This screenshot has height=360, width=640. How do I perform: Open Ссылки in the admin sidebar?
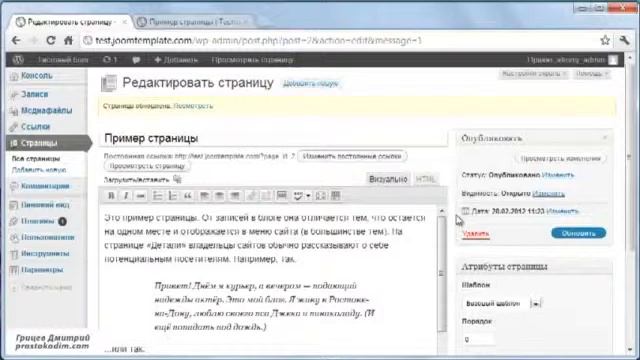(x=36, y=127)
